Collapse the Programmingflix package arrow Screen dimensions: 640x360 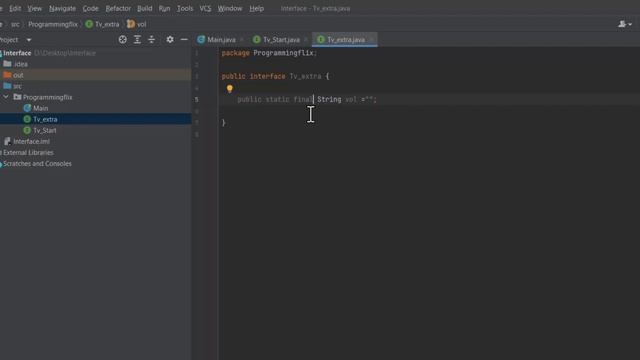(6, 97)
